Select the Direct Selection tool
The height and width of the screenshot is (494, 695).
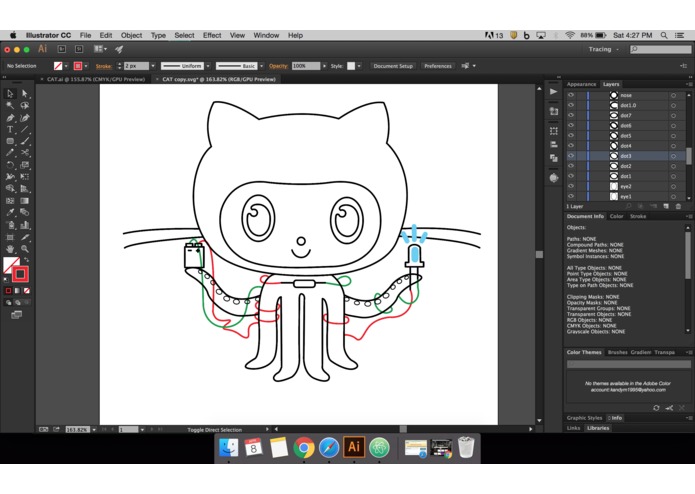click(25, 93)
